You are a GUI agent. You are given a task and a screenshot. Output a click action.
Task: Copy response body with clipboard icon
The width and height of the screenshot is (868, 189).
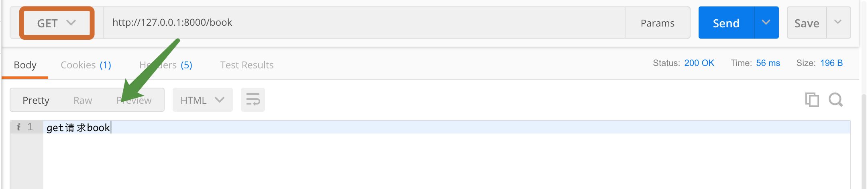coord(812,100)
